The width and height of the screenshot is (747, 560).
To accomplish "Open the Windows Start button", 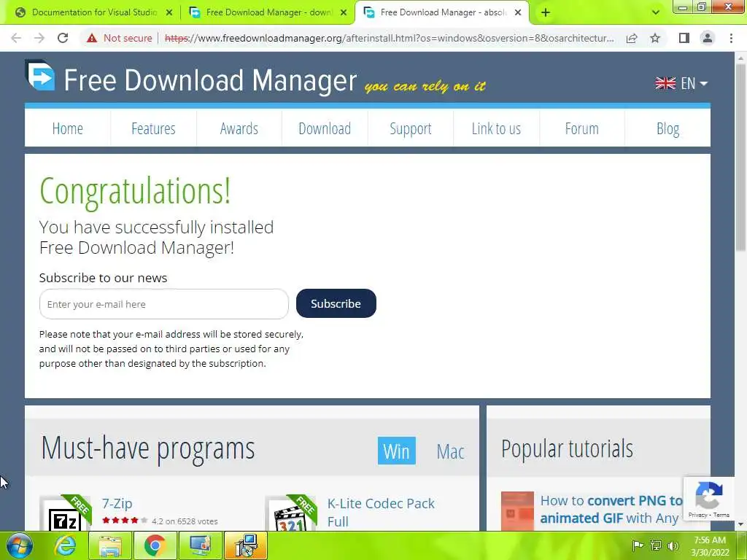I will click(19, 545).
